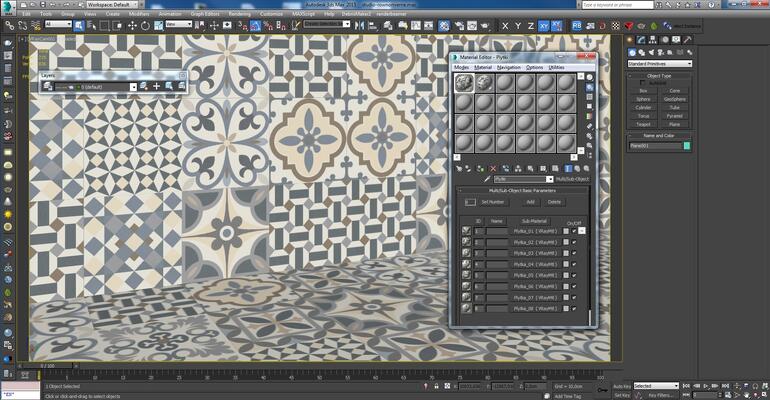Open Select by Name dialog icon

(91, 26)
